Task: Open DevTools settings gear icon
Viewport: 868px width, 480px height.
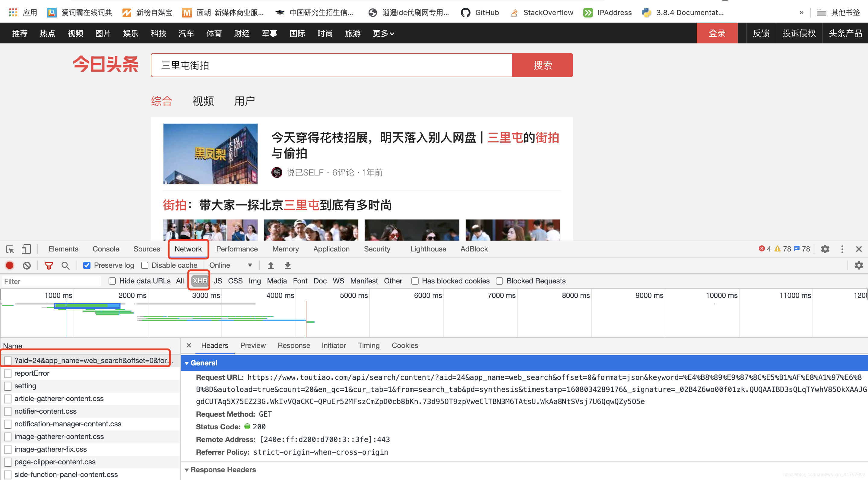Action: (825, 249)
